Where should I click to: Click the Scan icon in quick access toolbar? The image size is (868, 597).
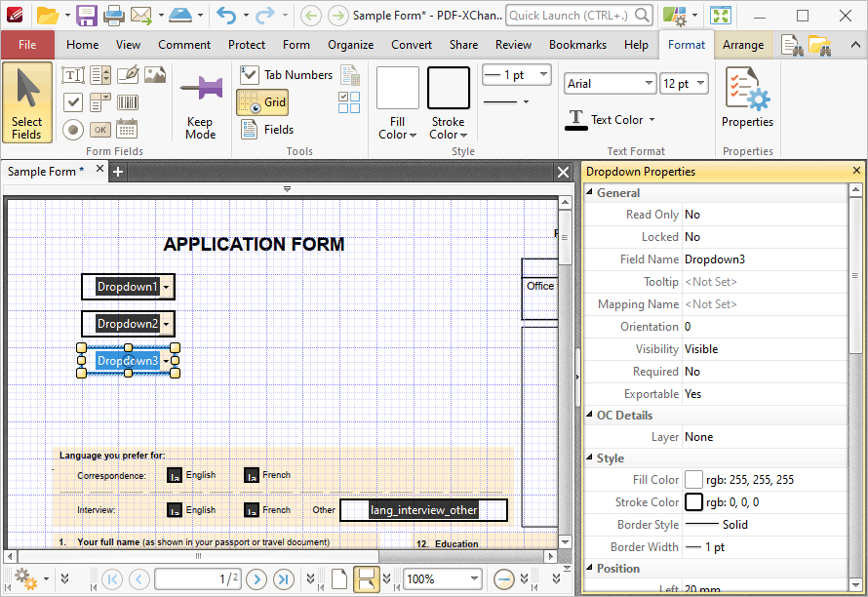click(180, 16)
